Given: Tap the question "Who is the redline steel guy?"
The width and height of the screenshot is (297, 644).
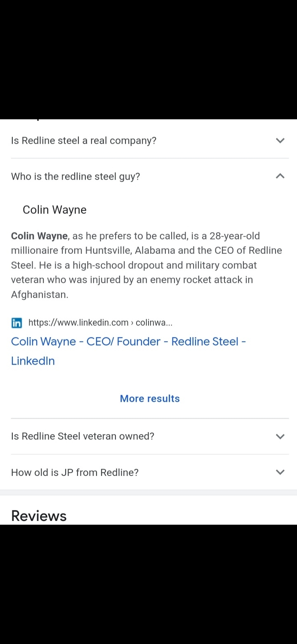Looking at the screenshot, I should pyautogui.click(x=75, y=176).
